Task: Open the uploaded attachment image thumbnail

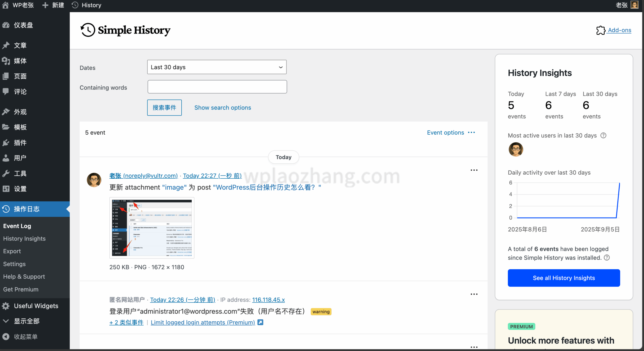Action: click(152, 228)
